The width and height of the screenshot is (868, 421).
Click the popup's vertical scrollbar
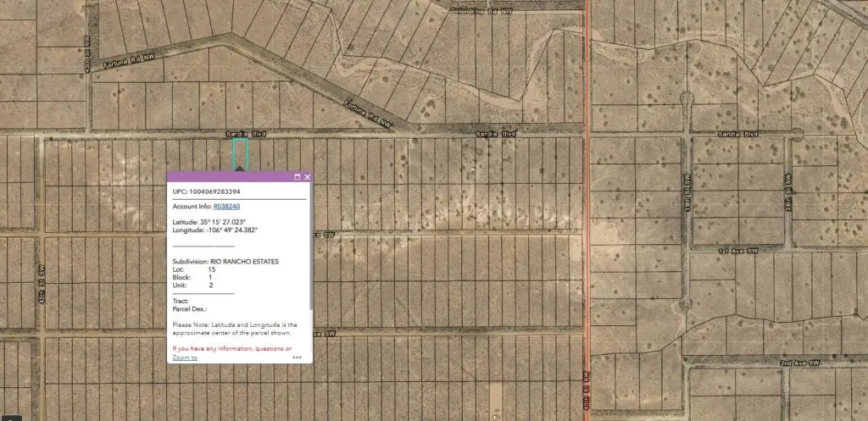(x=311, y=254)
